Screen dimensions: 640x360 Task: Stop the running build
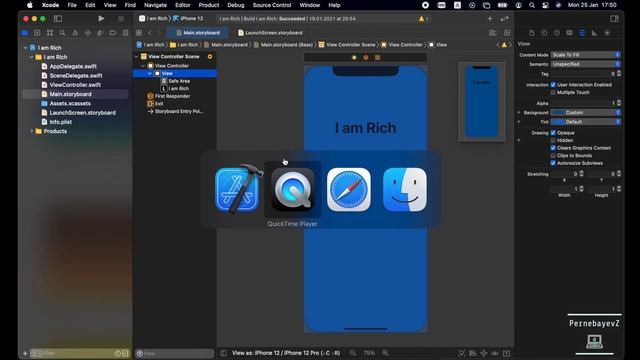point(121,18)
